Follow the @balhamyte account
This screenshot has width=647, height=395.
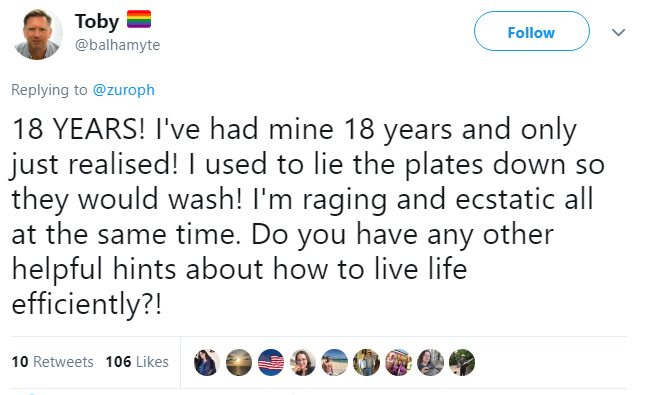pyautogui.click(x=531, y=31)
